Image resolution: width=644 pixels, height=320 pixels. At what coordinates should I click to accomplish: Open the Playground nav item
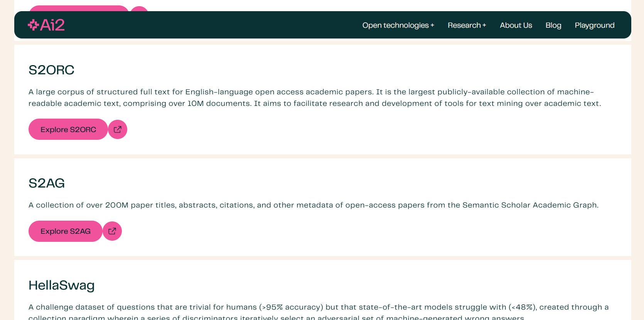[x=595, y=25]
